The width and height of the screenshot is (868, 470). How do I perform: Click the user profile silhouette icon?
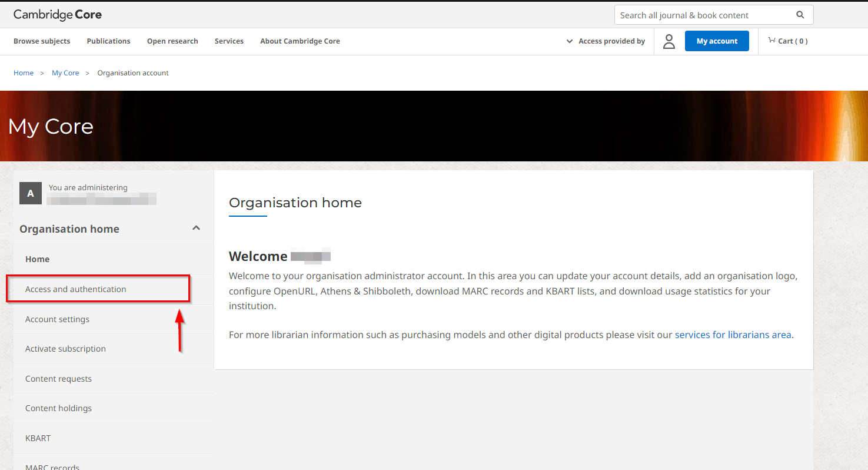669,41
